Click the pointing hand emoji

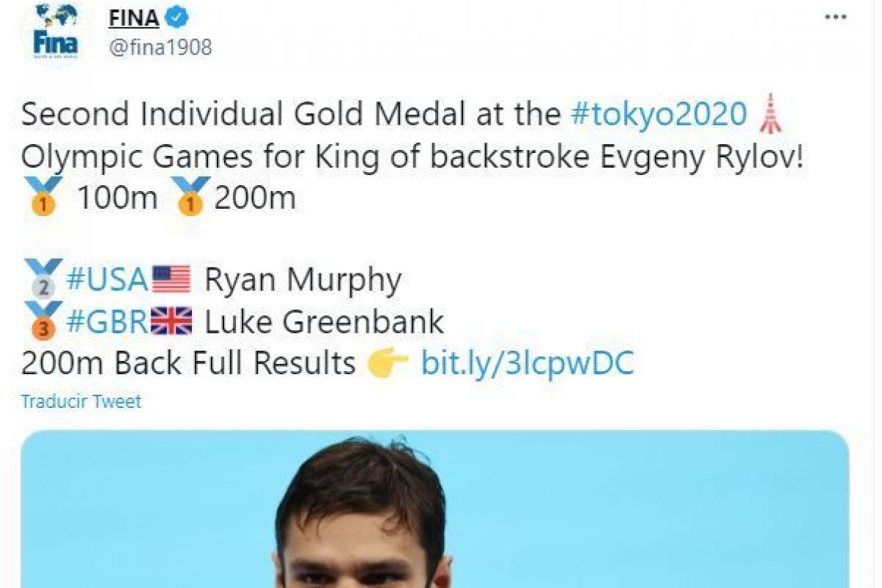pos(387,363)
